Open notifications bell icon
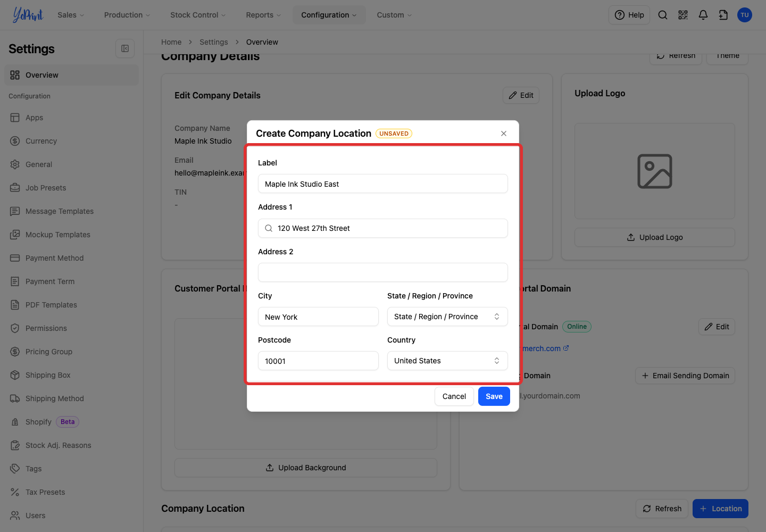Viewport: 766px width, 532px height. click(703, 15)
